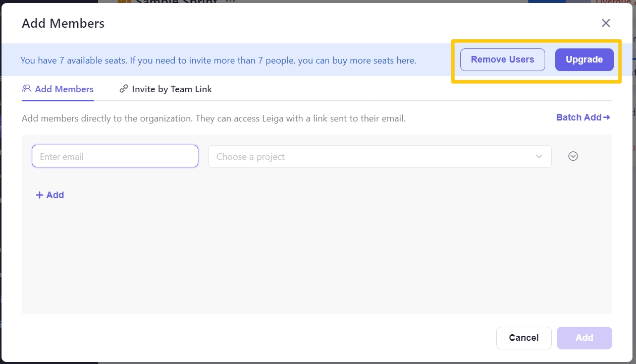Click the chain link icon beside Invite by Team Link
The image size is (636, 364).
tap(124, 89)
